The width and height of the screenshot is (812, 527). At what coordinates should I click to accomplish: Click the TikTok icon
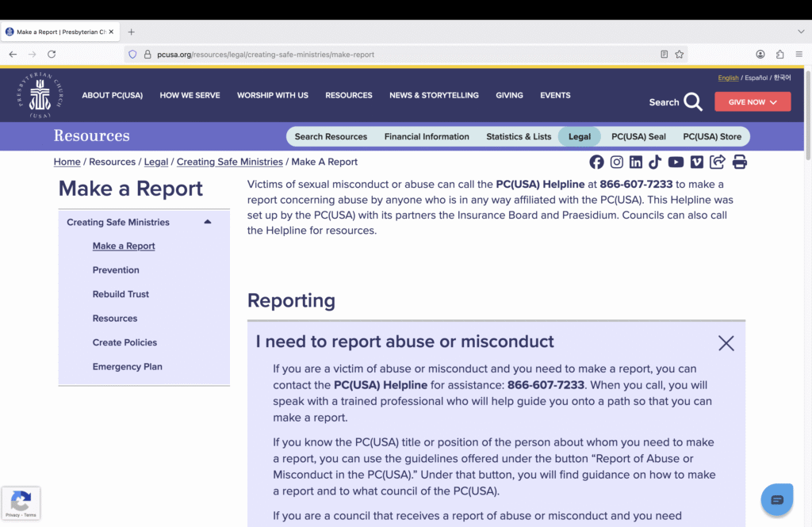[655, 162]
